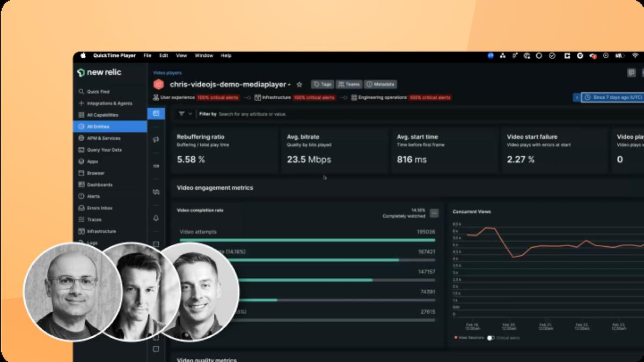Screen dimensions: 644x362
Task: Open Integrations & Agents
Action: click(x=105, y=103)
